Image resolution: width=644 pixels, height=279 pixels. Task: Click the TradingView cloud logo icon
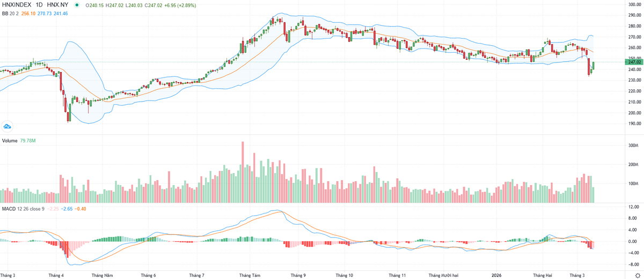coord(8,126)
